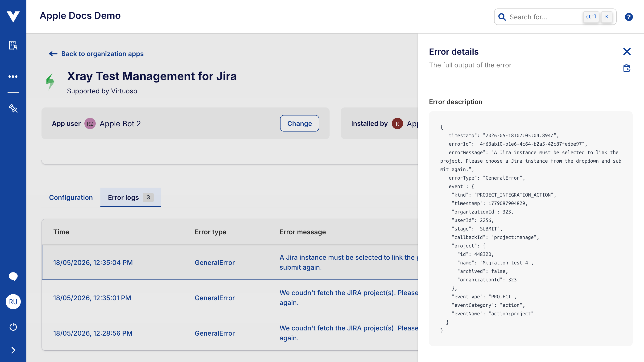644x362 pixels.
Task: Click the Error details panel title
Action: (x=454, y=52)
